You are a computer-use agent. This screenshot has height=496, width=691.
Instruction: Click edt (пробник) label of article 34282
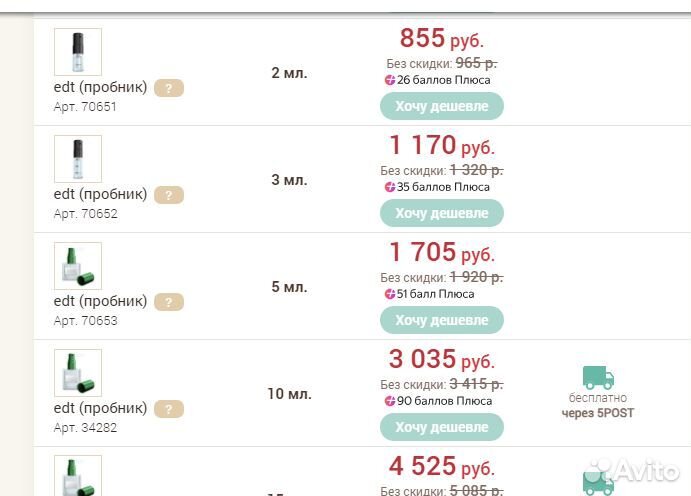click(100, 408)
